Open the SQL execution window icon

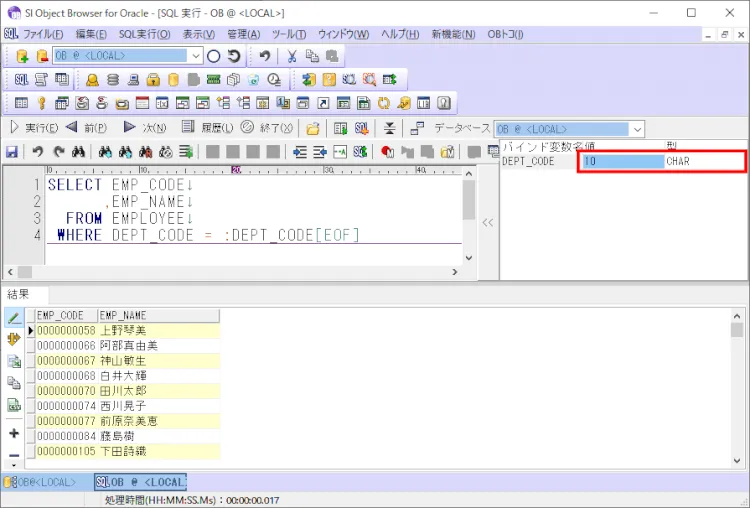click(21, 79)
